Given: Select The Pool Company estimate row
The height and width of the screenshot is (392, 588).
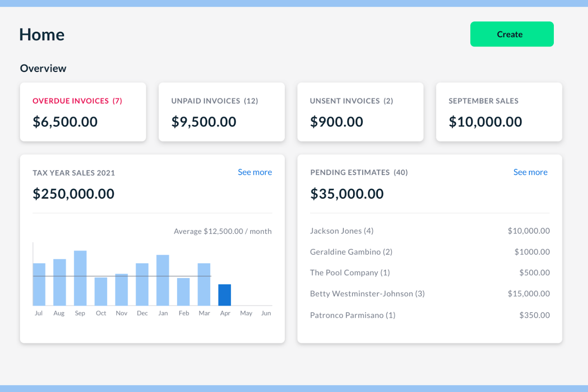Looking at the screenshot, I should 350,273.
